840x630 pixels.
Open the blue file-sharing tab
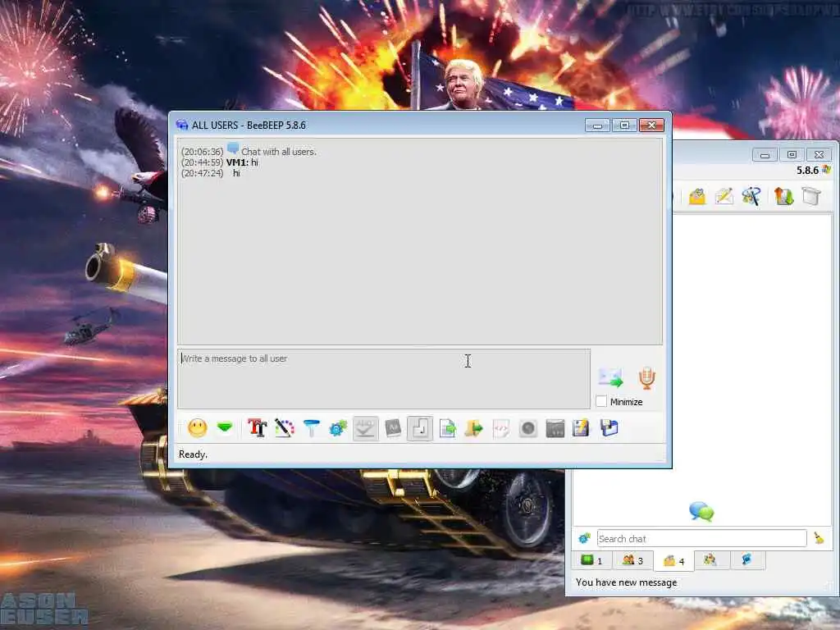746,559
